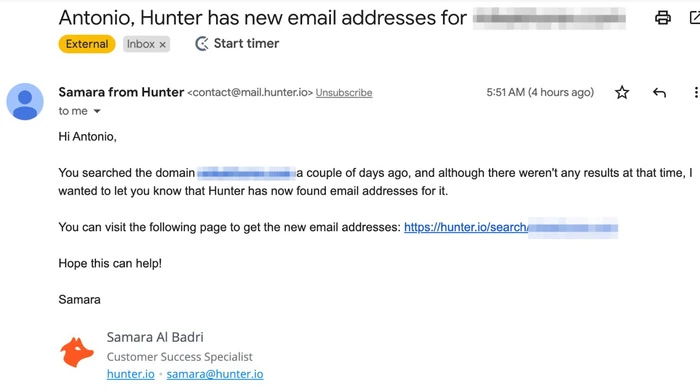Click the sender name Samara from Hunter
700x389 pixels.
tap(121, 92)
